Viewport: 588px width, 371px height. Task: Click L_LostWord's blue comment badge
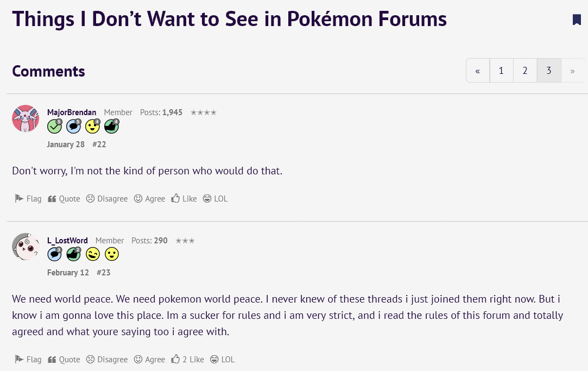point(55,254)
